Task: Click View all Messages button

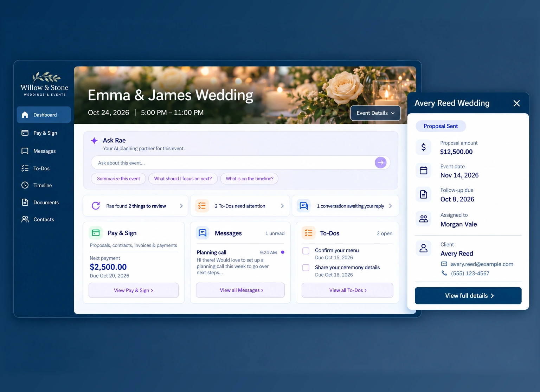Action: click(x=240, y=290)
